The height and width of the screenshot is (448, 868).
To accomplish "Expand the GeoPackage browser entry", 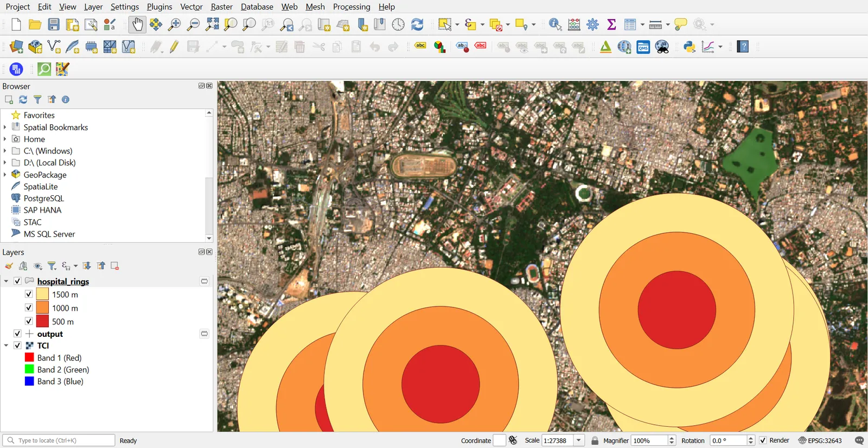I will [5, 175].
